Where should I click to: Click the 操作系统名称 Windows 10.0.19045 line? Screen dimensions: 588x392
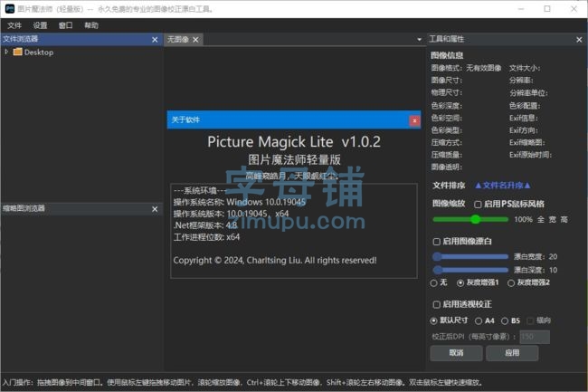click(x=240, y=202)
